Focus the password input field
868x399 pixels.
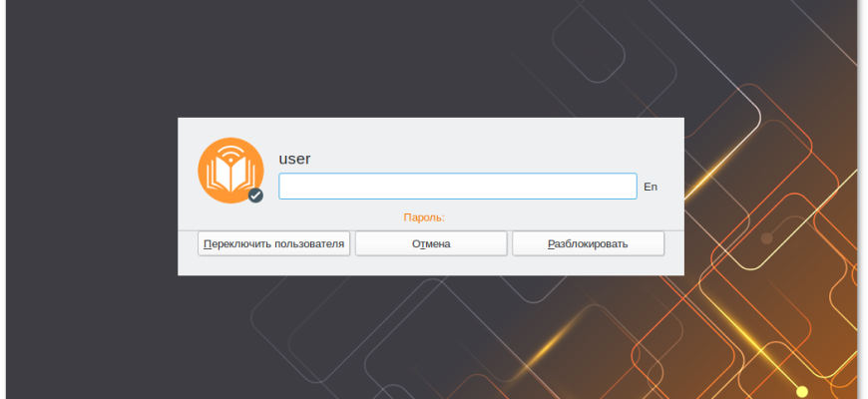click(x=457, y=187)
